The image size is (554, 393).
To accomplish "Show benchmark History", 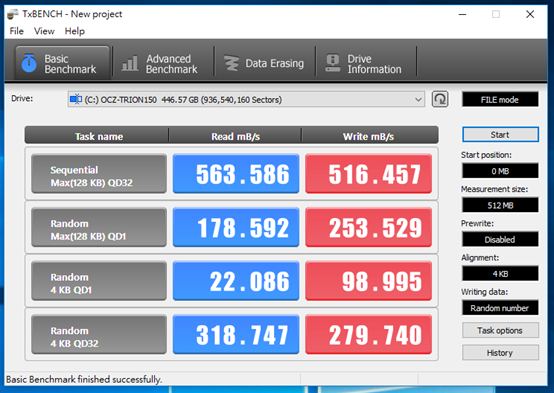I will pyautogui.click(x=500, y=353).
